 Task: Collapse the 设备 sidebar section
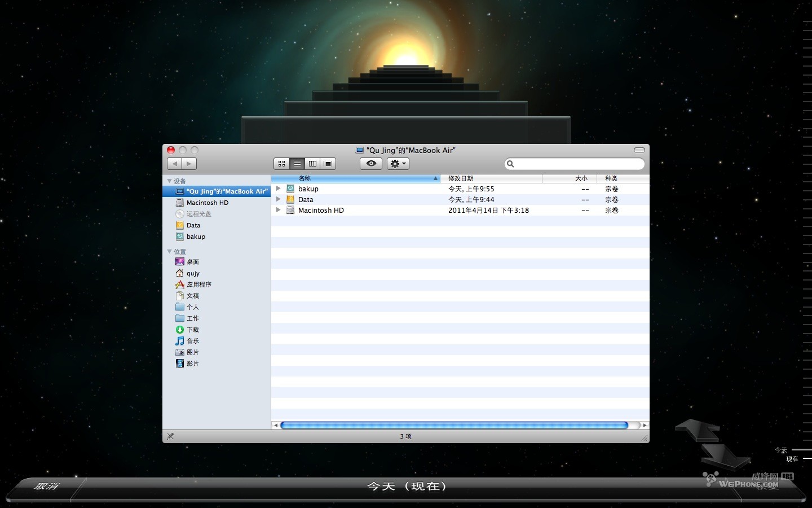tap(170, 181)
